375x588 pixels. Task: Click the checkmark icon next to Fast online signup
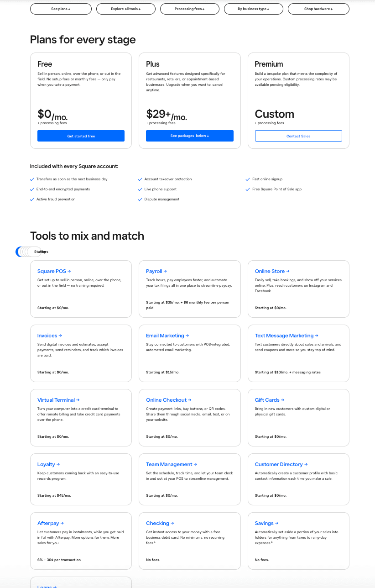(x=248, y=179)
